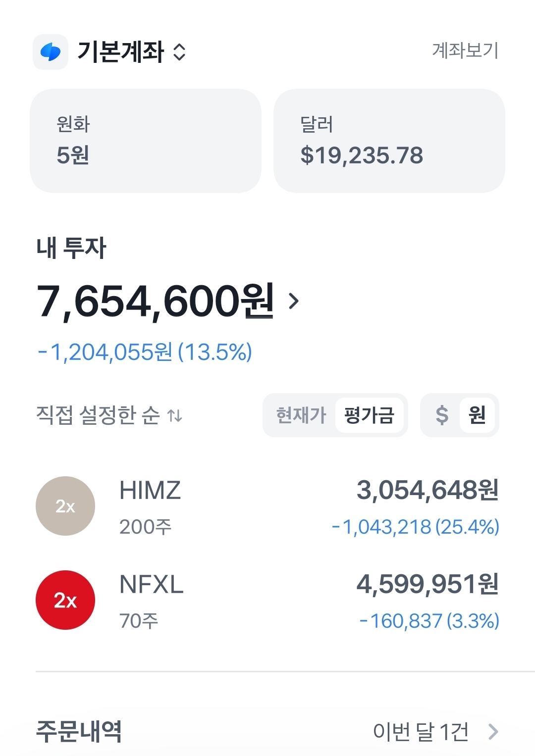Change sorting via 직접 설정한 순 label
The height and width of the screenshot is (756, 535).
pos(98,415)
